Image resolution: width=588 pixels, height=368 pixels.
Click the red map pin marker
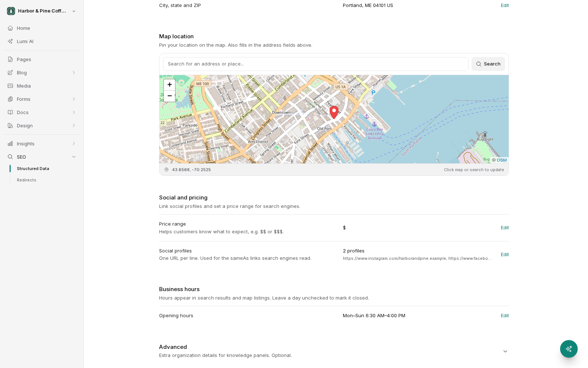pyautogui.click(x=334, y=112)
